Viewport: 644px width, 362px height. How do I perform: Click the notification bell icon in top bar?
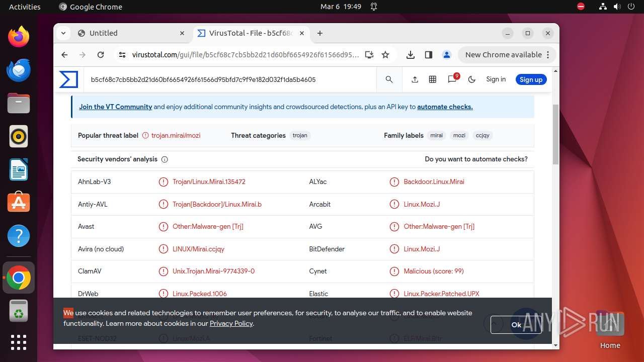[x=374, y=7]
